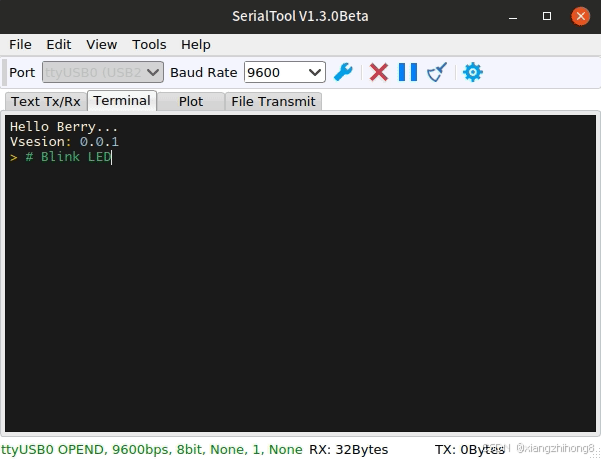Screen dimensions: 601x459
Task: Open the Help menu
Action: (196, 44)
